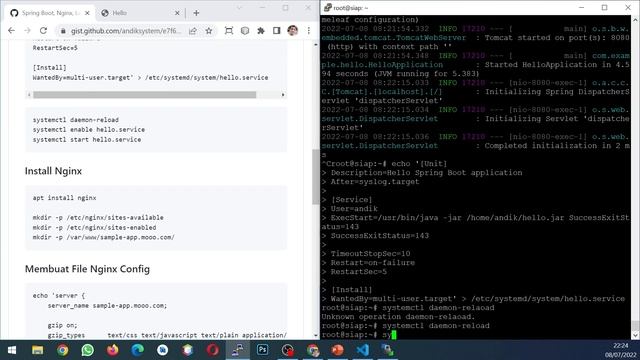
Task: Go back in browser history
Action: [11, 31]
